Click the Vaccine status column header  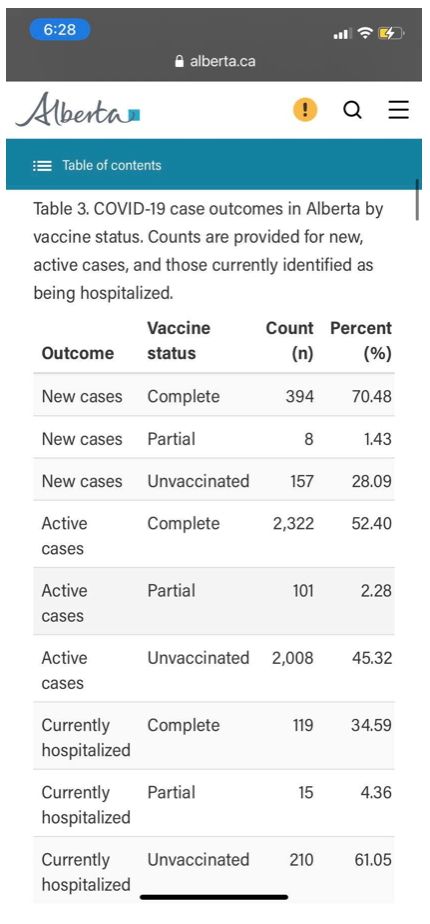click(x=179, y=341)
